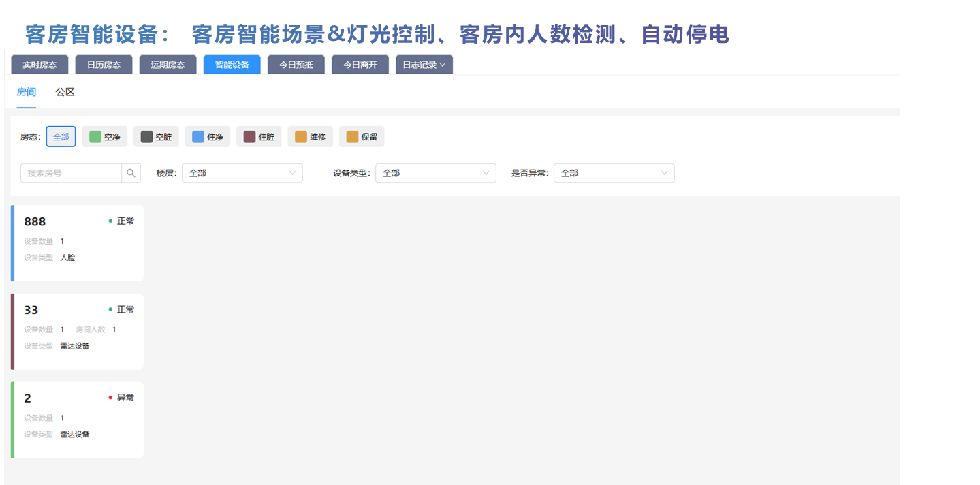This screenshot has height=485, width=980.
Task: Switch to the 日历房态 tab
Action: 104,65
